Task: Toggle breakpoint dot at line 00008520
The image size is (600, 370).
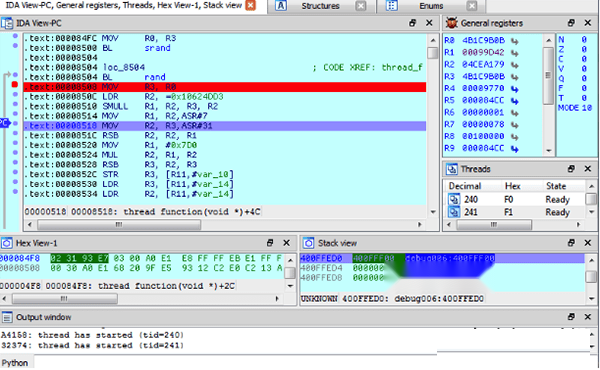Action: [15, 143]
